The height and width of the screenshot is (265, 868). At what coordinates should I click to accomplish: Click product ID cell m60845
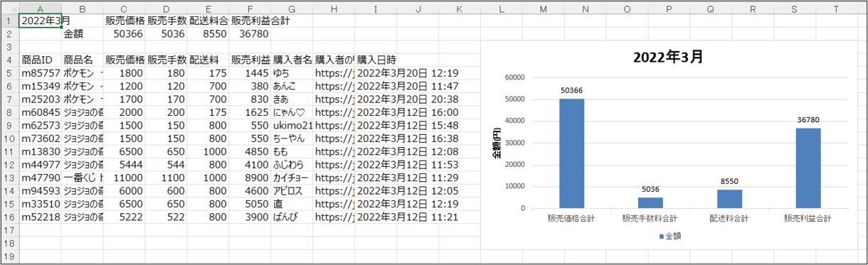pyautogui.click(x=41, y=112)
